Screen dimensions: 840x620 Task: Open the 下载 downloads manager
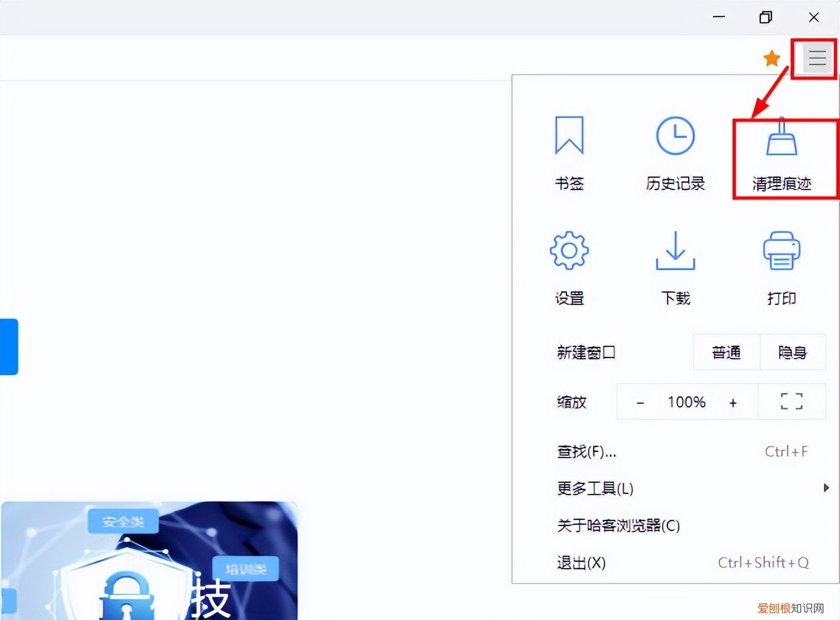(674, 267)
